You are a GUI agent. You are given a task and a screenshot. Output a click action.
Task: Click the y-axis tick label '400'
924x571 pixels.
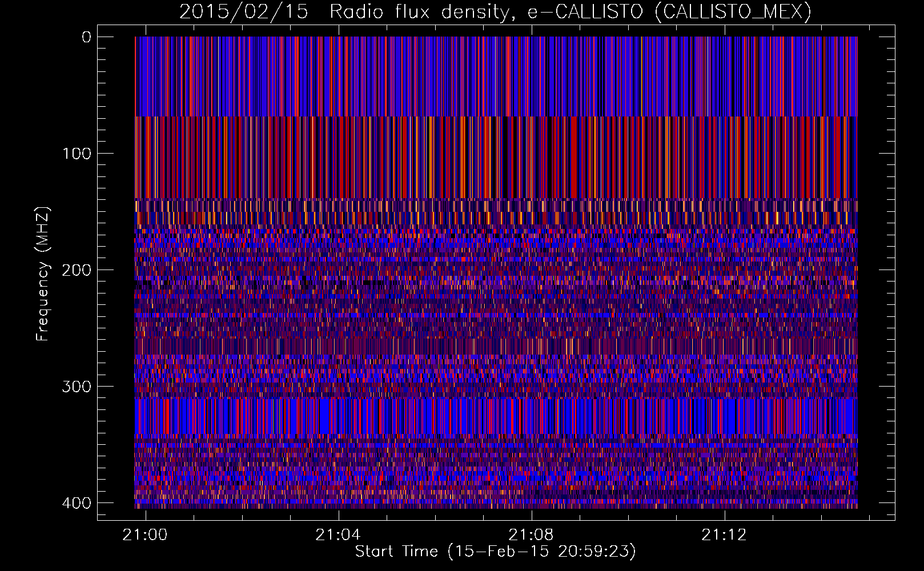[76, 503]
